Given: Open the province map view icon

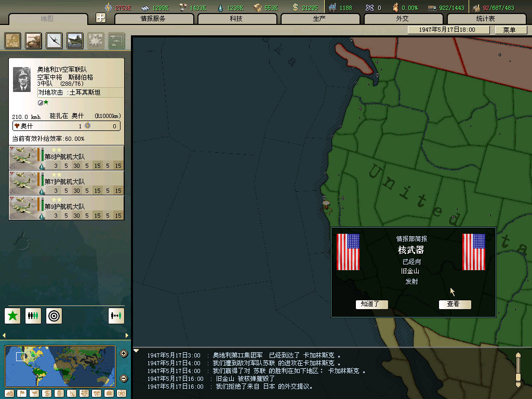Looking at the screenshot, I should 12,41.
